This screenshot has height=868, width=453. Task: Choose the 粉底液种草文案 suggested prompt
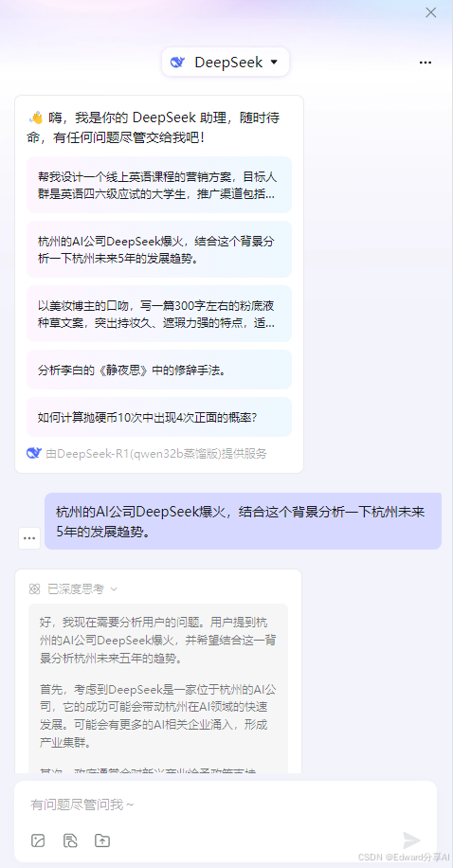(x=159, y=314)
